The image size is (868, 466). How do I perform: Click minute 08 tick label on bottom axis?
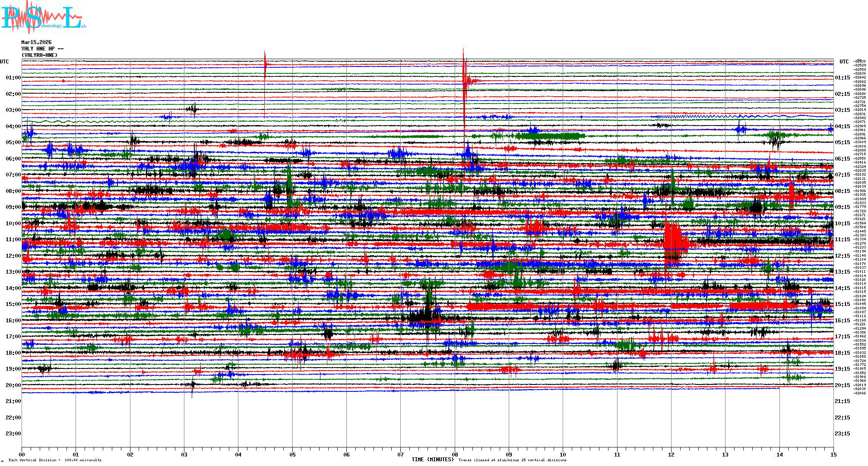pyautogui.click(x=455, y=454)
